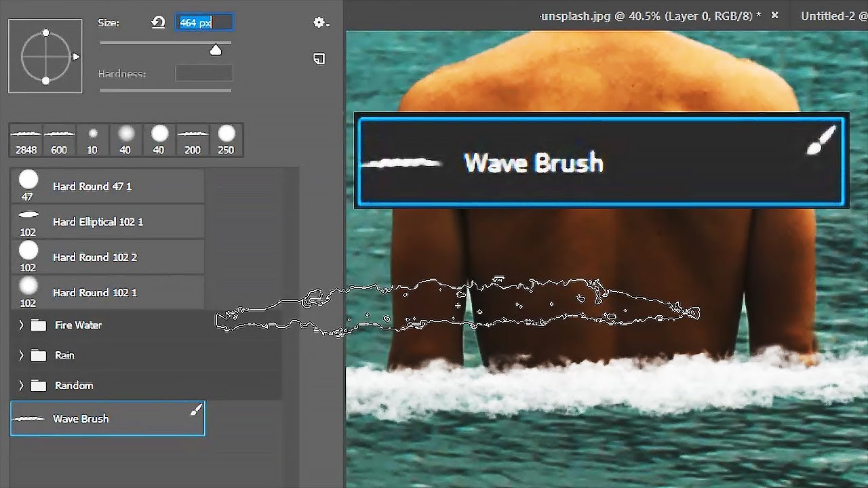Image resolution: width=868 pixels, height=488 pixels.
Task: Expand the Rain brush folder
Action: pos(21,355)
